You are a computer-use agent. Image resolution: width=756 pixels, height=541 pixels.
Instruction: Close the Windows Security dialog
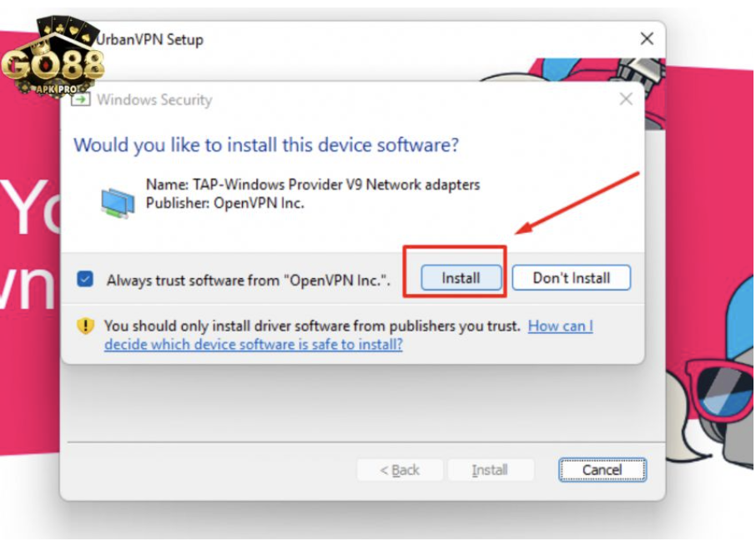pyautogui.click(x=625, y=100)
